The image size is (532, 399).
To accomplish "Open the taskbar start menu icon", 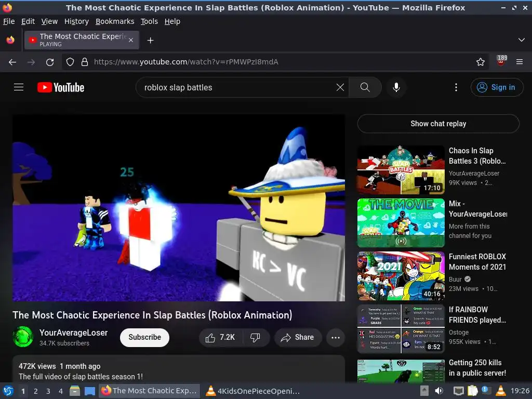I will coord(8,391).
